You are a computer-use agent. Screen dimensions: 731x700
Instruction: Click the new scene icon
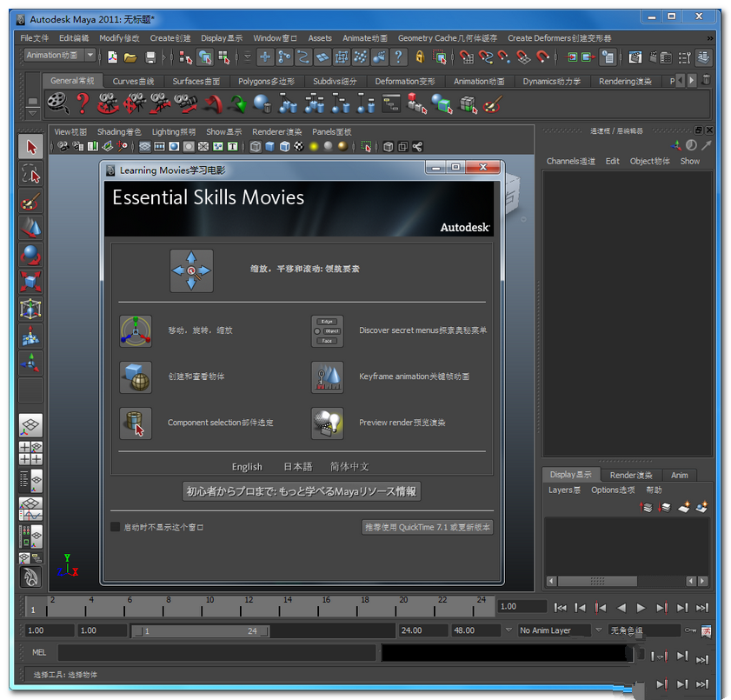(112, 57)
